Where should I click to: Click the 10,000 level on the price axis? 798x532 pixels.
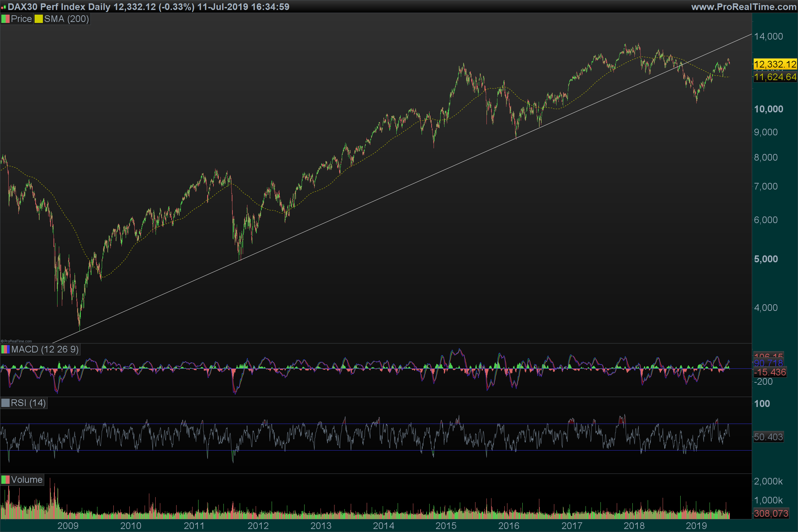point(768,109)
